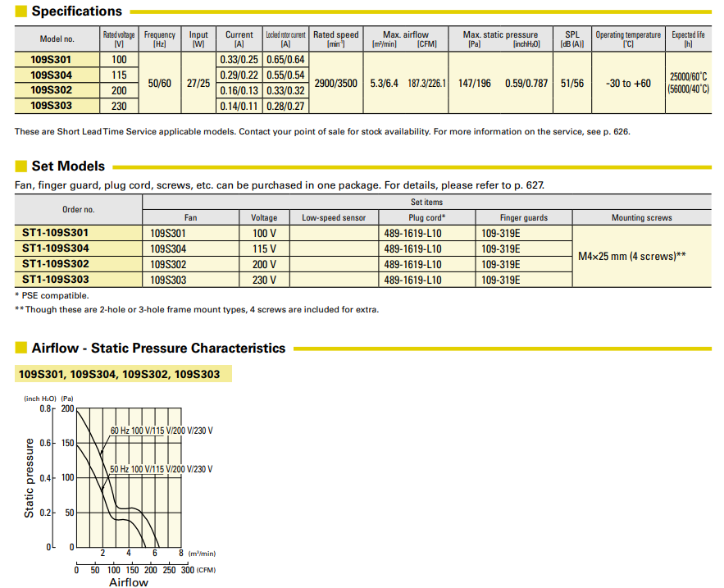The width and height of the screenshot is (724, 588).
Task: Click the current value "0.16/0.13"
Action: [x=239, y=90]
